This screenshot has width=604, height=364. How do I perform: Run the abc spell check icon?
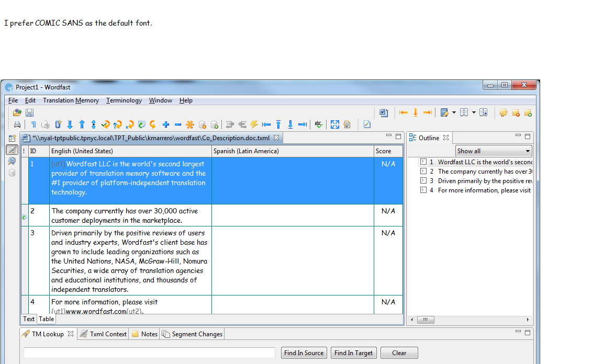(x=318, y=124)
